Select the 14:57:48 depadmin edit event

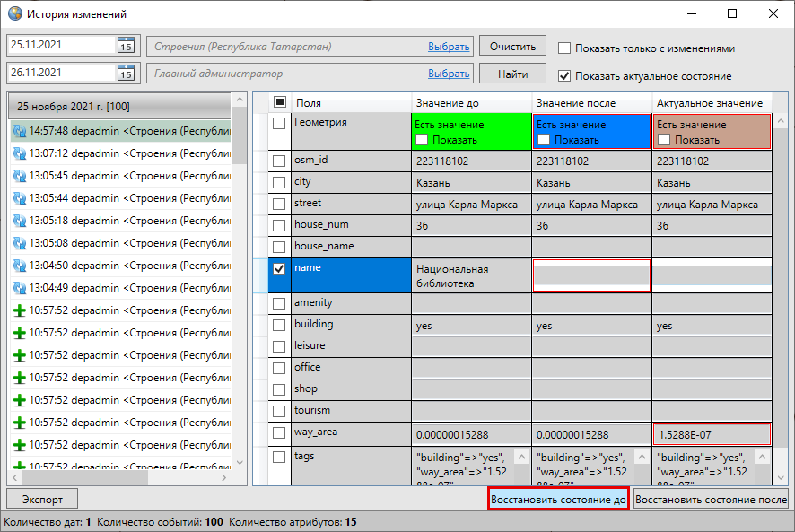coord(120,130)
